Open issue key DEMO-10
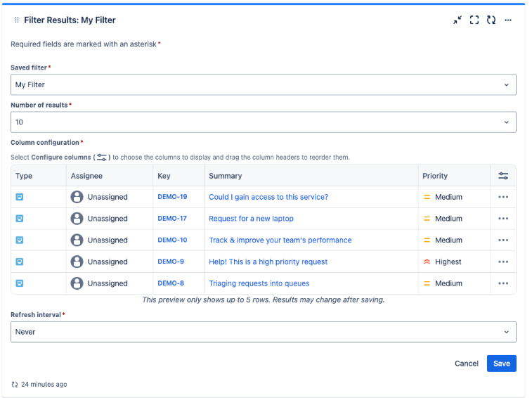Viewport: 532px width, 398px height. (x=172, y=240)
